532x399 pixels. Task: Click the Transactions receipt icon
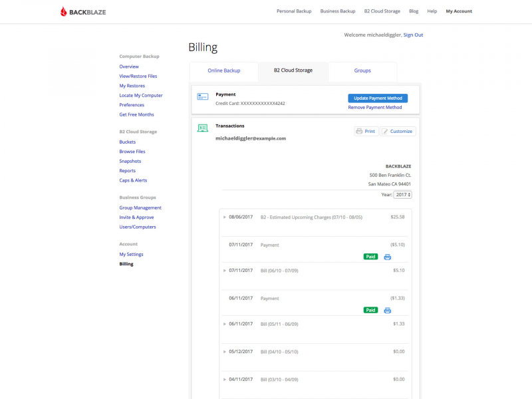(203, 128)
